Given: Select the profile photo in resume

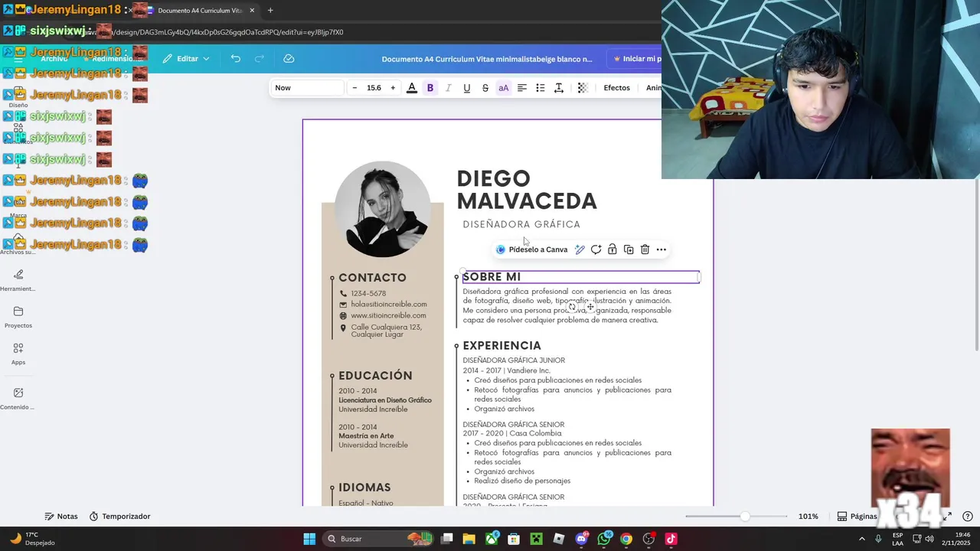Looking at the screenshot, I should click(382, 209).
